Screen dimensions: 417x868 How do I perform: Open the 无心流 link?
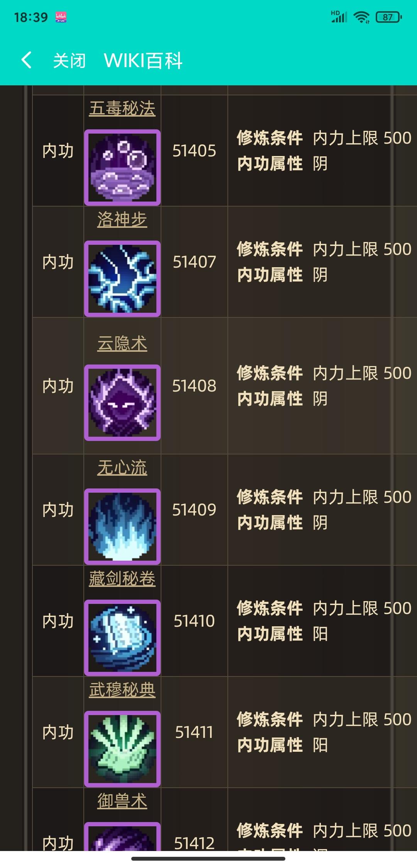pos(122,468)
